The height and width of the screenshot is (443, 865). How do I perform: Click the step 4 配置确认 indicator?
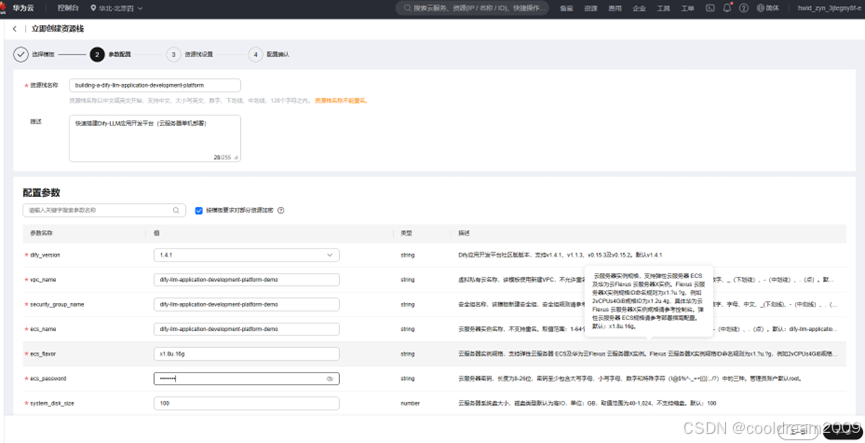(269, 55)
